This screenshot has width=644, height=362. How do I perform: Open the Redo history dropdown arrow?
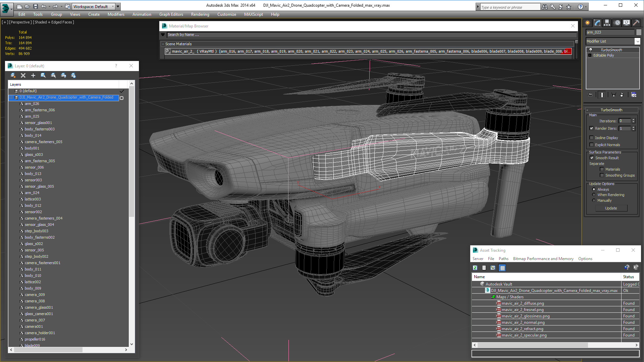(61, 6)
